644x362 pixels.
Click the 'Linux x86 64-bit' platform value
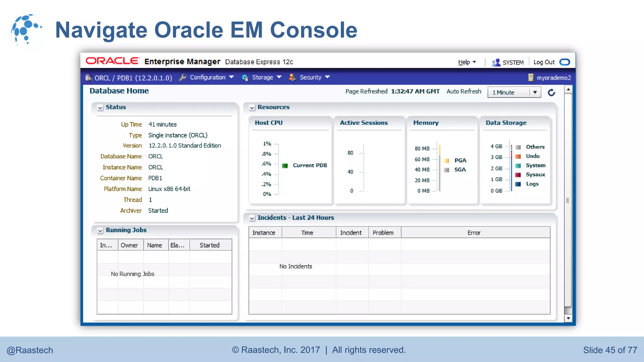click(x=169, y=189)
